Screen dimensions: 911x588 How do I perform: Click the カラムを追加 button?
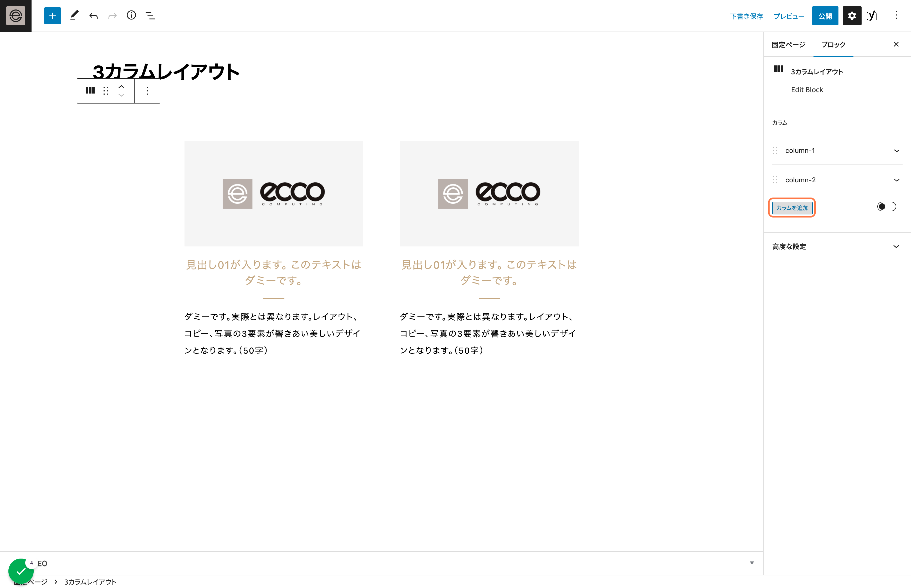click(792, 208)
